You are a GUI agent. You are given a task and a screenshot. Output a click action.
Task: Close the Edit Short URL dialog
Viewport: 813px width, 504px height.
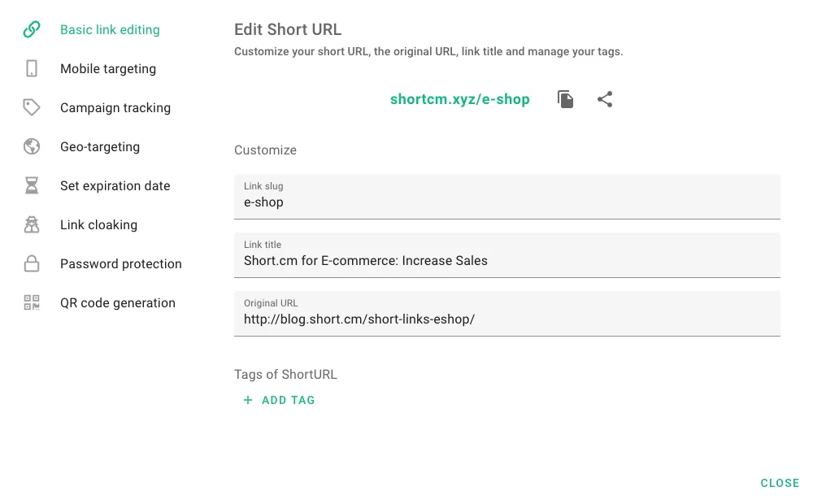coord(780,483)
